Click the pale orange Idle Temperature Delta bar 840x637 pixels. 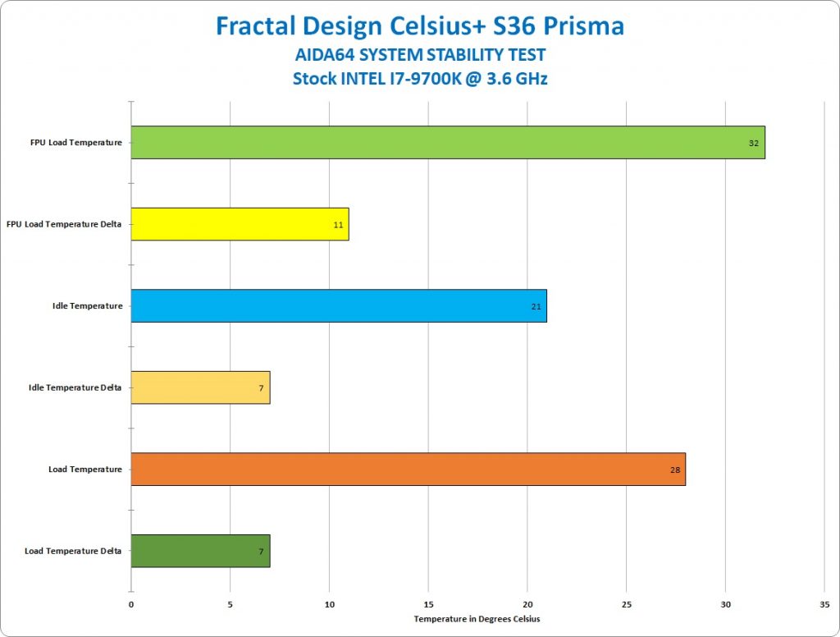pyautogui.click(x=200, y=387)
